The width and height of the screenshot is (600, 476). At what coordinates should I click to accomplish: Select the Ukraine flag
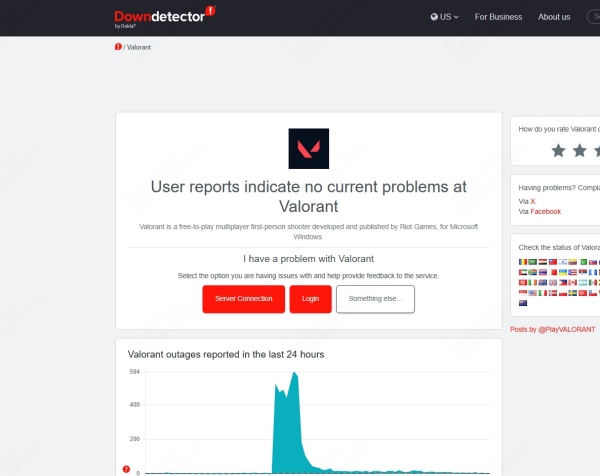pos(563,272)
